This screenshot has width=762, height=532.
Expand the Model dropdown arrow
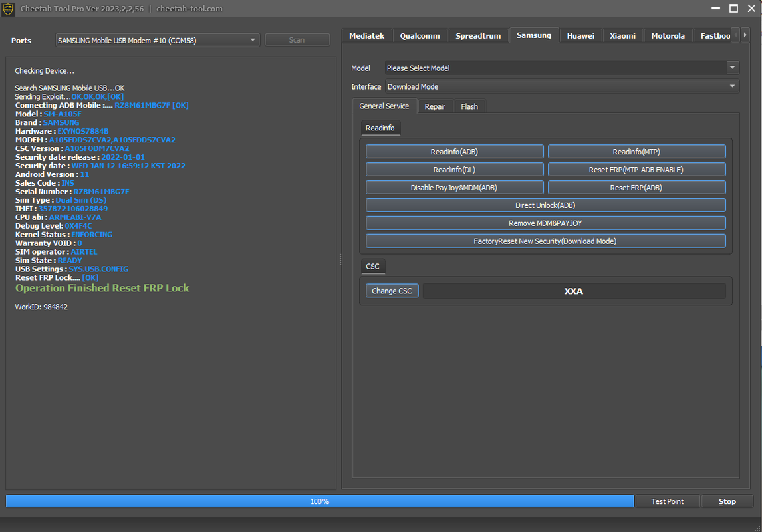tap(732, 68)
